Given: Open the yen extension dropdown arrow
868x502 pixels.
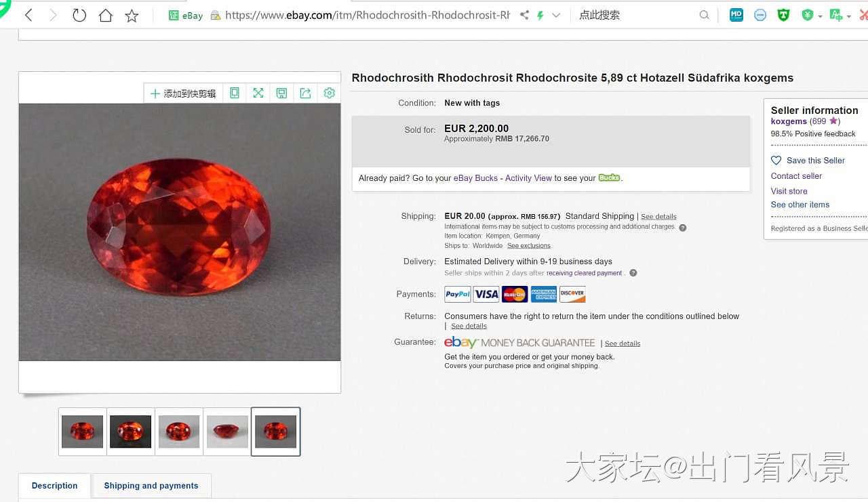Looking at the screenshot, I should click(820, 16).
